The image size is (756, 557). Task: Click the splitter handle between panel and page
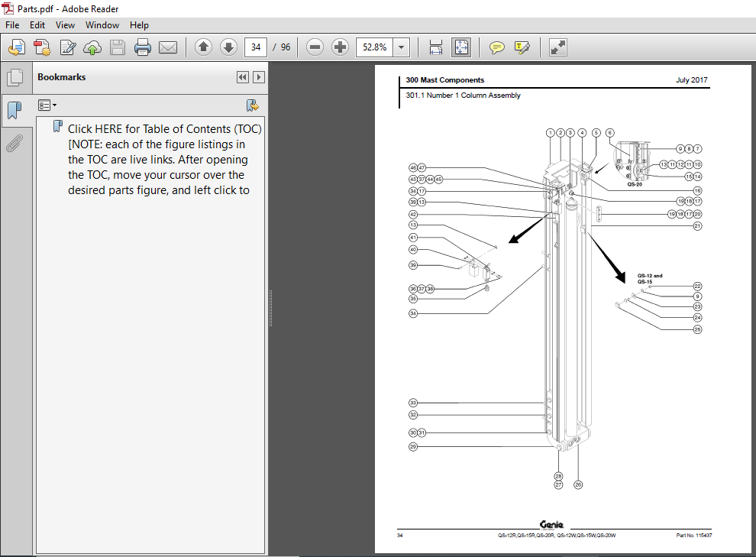tap(270, 309)
